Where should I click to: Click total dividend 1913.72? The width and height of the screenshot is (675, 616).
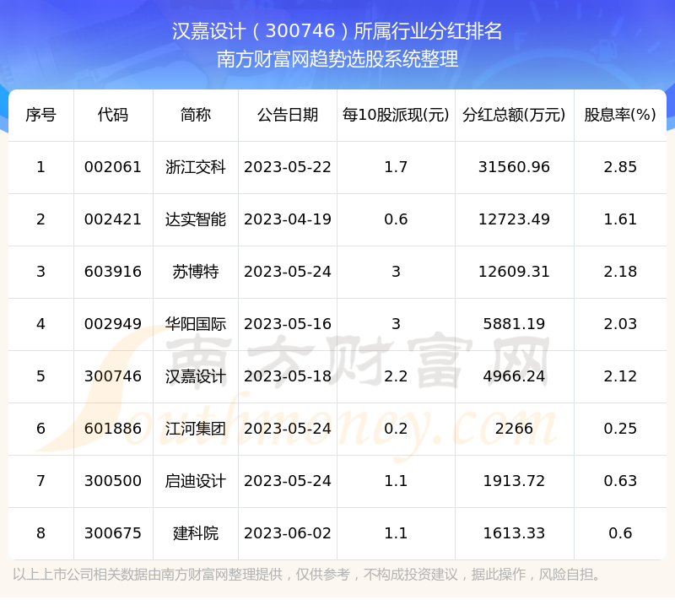coord(514,481)
